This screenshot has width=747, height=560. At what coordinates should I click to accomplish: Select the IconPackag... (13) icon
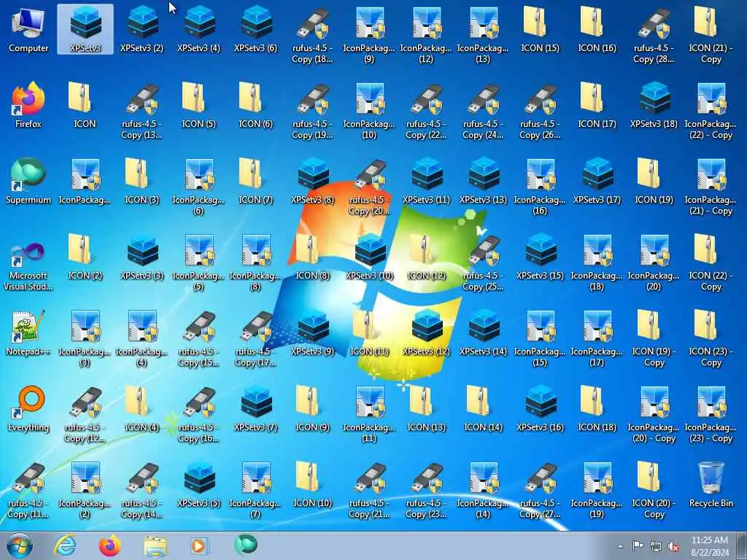(483, 35)
